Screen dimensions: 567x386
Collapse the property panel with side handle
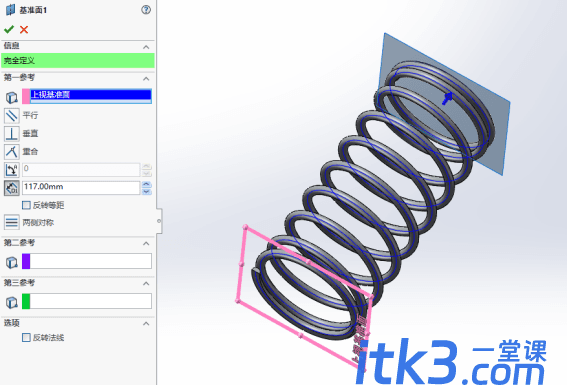pos(159,221)
